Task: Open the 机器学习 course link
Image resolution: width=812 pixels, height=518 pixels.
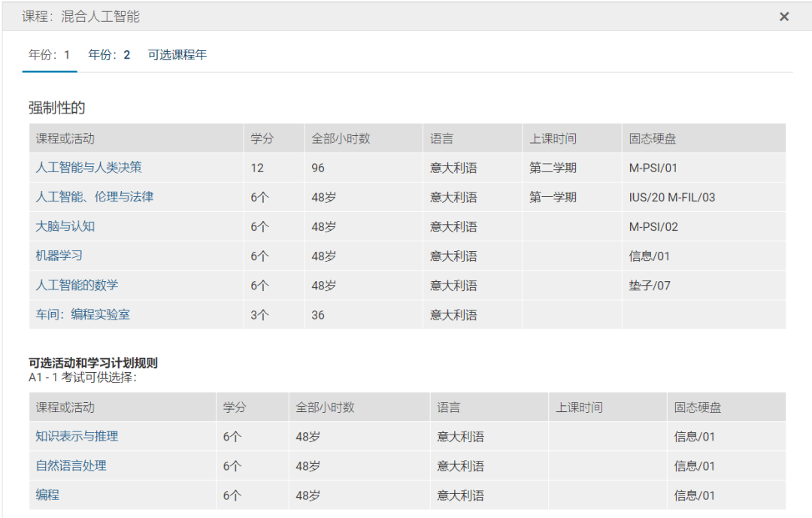Action: click(x=59, y=256)
